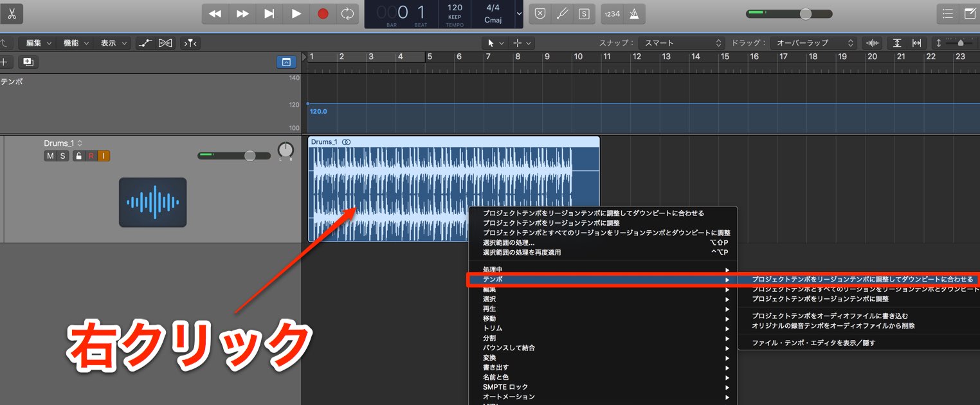
Task: Choose オリジナルの録音テンポをオーディオファイルから削除
Action: tap(859, 326)
